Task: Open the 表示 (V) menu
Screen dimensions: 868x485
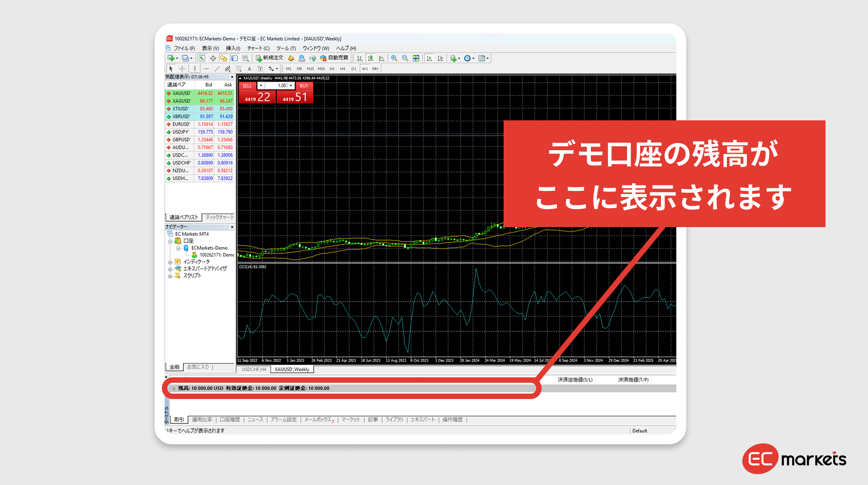Action: 210,48
